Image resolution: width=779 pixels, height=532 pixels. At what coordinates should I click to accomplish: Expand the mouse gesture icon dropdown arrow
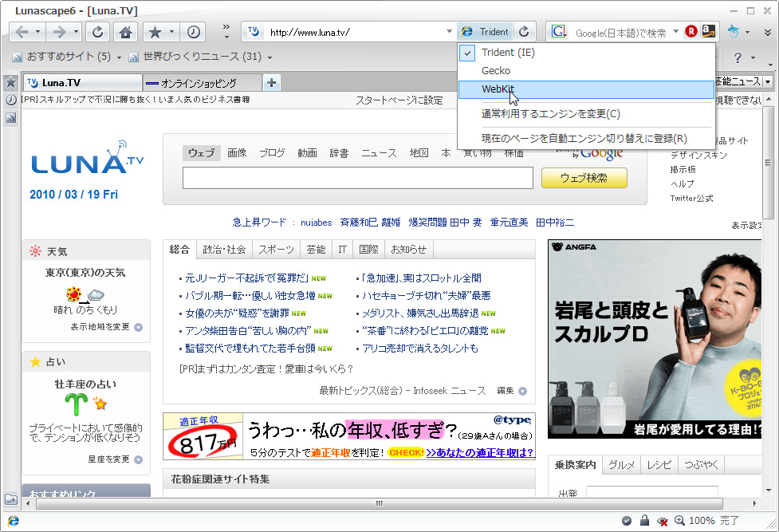(747, 33)
